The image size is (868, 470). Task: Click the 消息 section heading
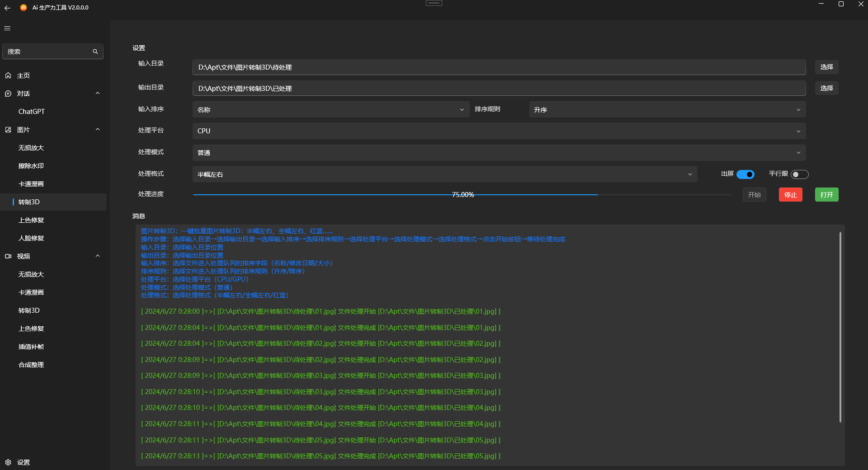[139, 216]
